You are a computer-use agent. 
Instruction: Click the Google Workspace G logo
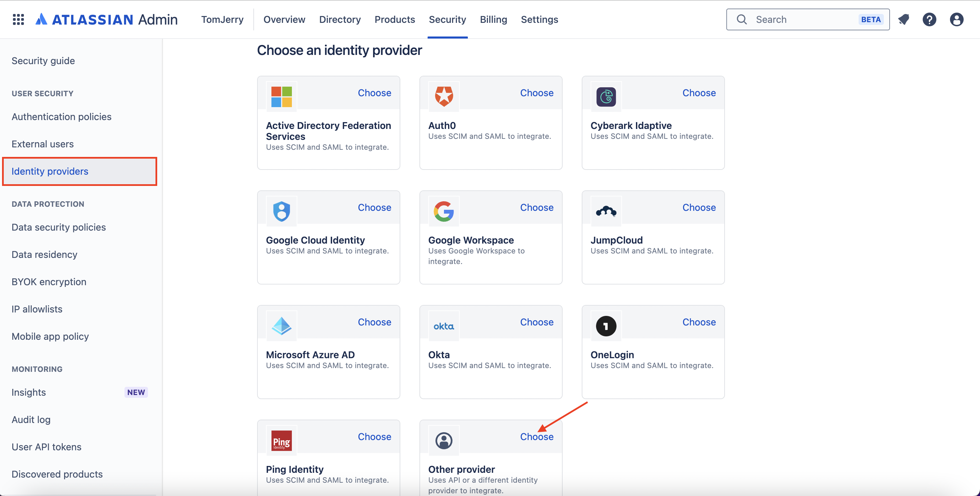[444, 211]
